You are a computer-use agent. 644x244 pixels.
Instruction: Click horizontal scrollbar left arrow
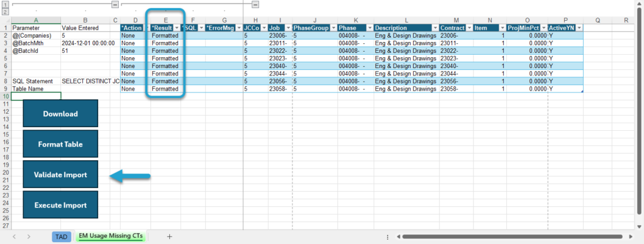(397, 236)
